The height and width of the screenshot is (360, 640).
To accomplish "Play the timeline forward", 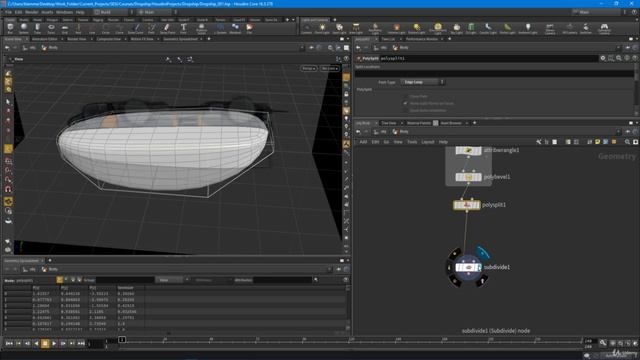I will coord(54,344).
